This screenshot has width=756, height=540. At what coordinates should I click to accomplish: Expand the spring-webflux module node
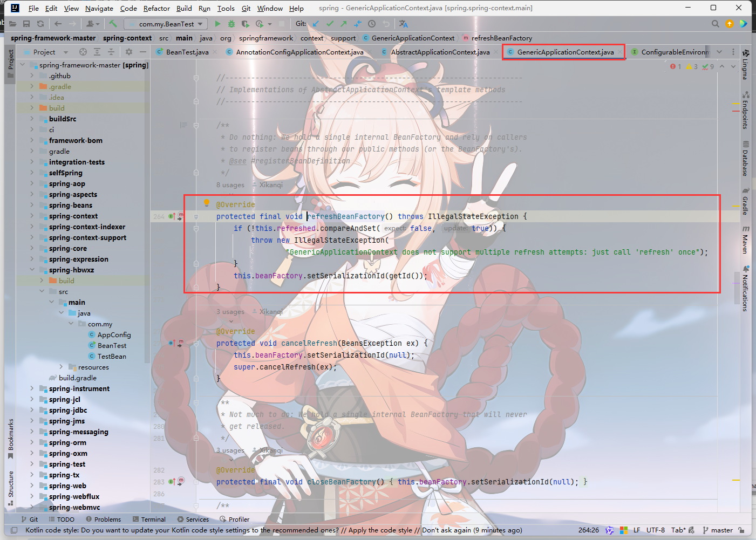tap(32, 496)
